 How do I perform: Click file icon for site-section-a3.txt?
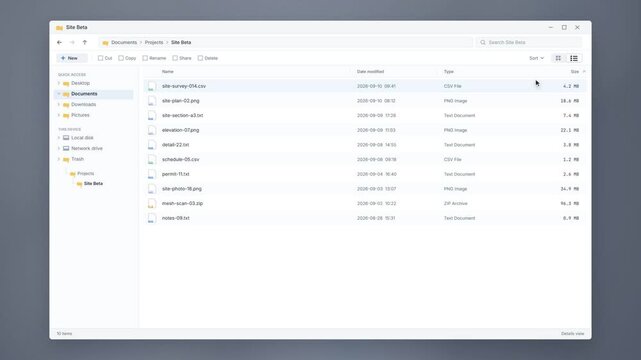152,116
